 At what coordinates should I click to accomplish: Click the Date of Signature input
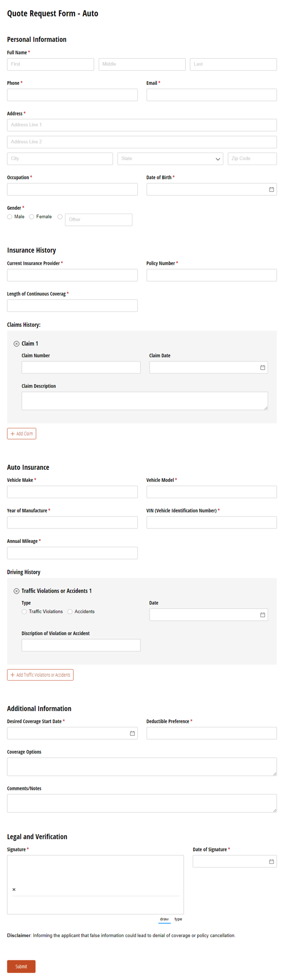click(x=235, y=862)
